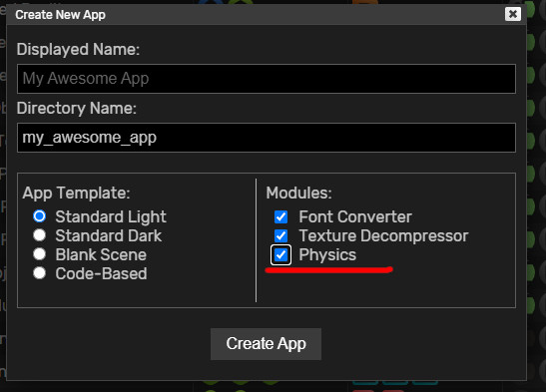The height and width of the screenshot is (392, 546).
Task: Select the Standard Light radio button
Action: coord(39,216)
